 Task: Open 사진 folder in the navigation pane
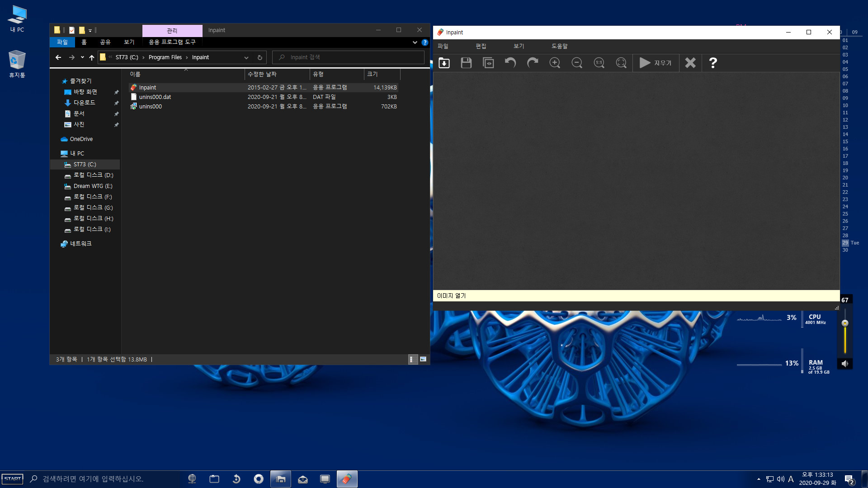click(79, 124)
